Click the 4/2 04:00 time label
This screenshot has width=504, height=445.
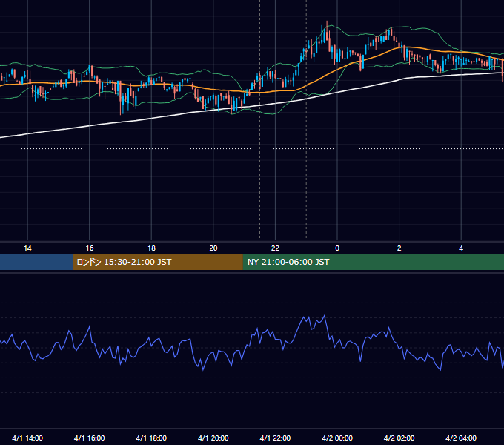coord(461,438)
